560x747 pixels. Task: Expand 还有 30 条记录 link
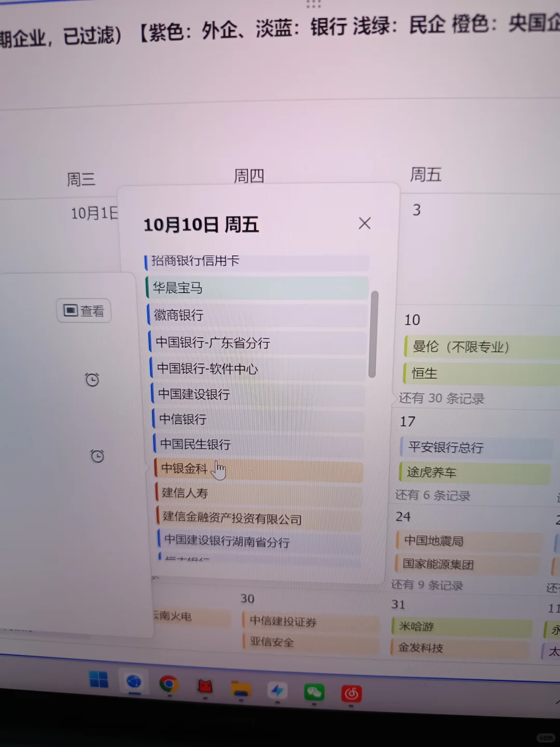click(441, 398)
